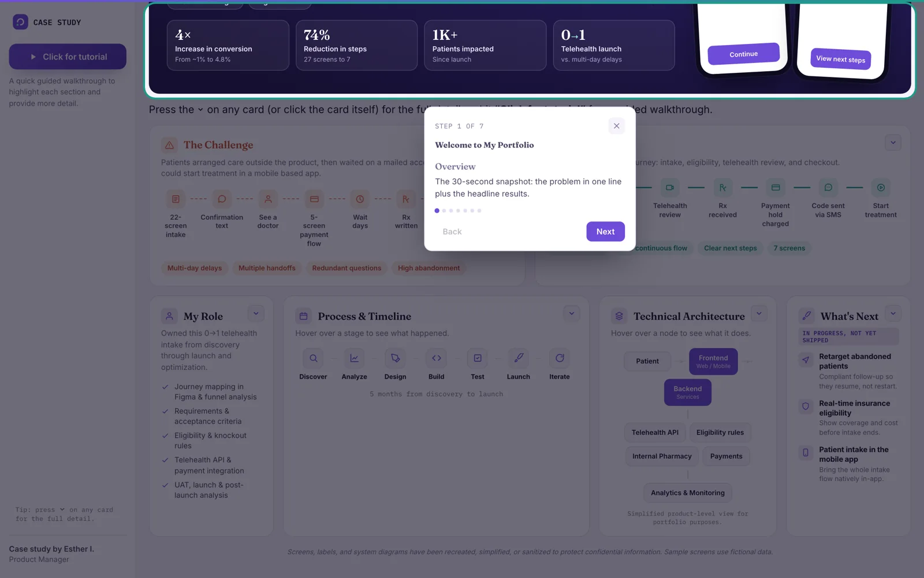924x578 pixels.
Task: Click the Payments architecture node
Action: (726, 456)
